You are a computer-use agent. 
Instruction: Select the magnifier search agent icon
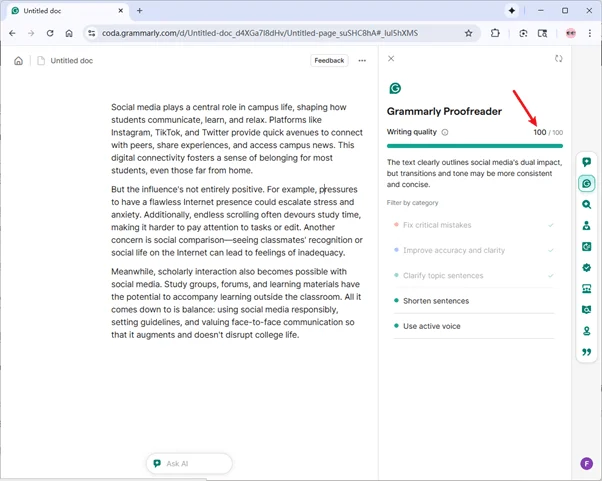click(587, 205)
